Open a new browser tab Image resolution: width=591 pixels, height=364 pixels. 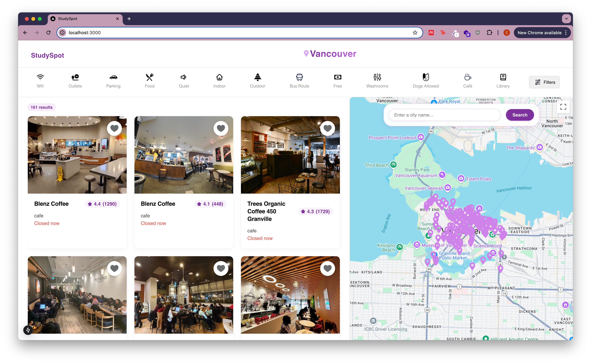click(x=129, y=19)
